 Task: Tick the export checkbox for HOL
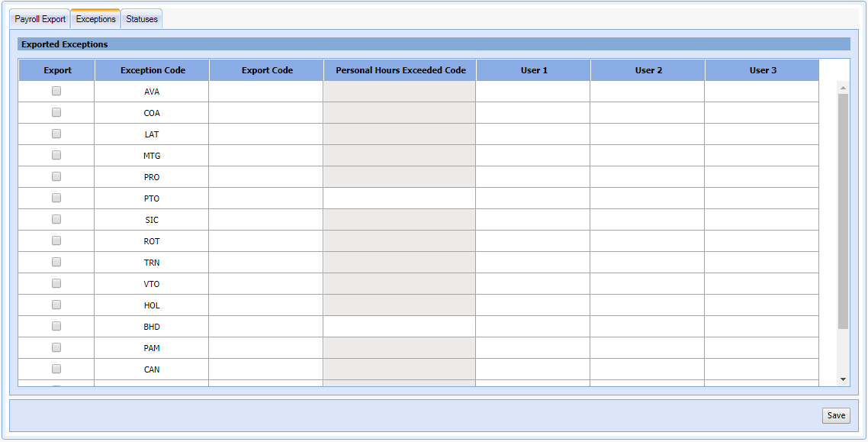(x=56, y=305)
